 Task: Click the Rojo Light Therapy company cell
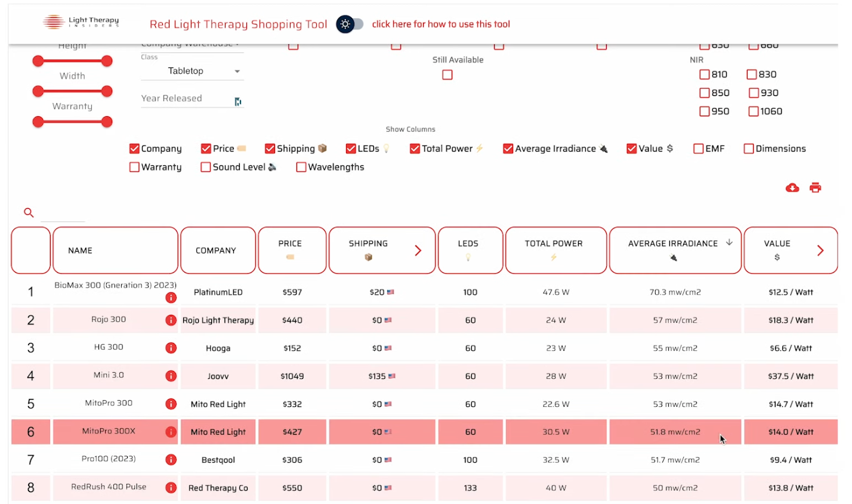tap(218, 320)
